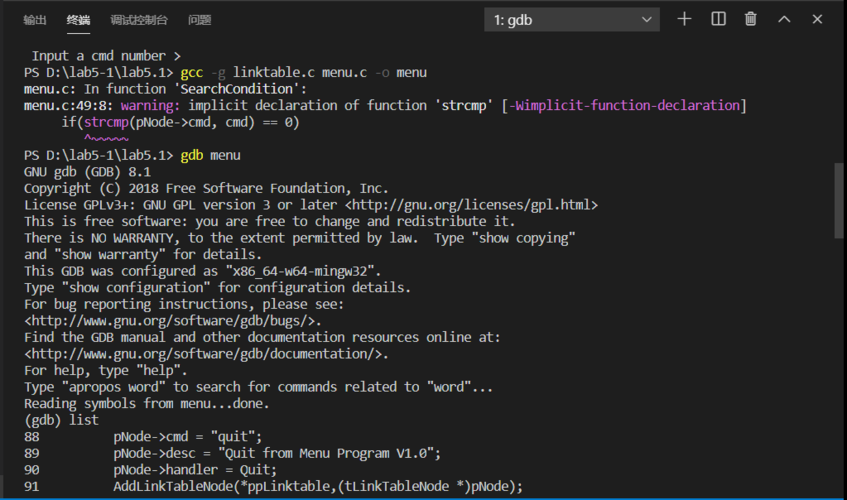Maximize panel size with up chevron
Image resolution: width=847 pixels, height=500 pixels.
pyautogui.click(x=784, y=19)
